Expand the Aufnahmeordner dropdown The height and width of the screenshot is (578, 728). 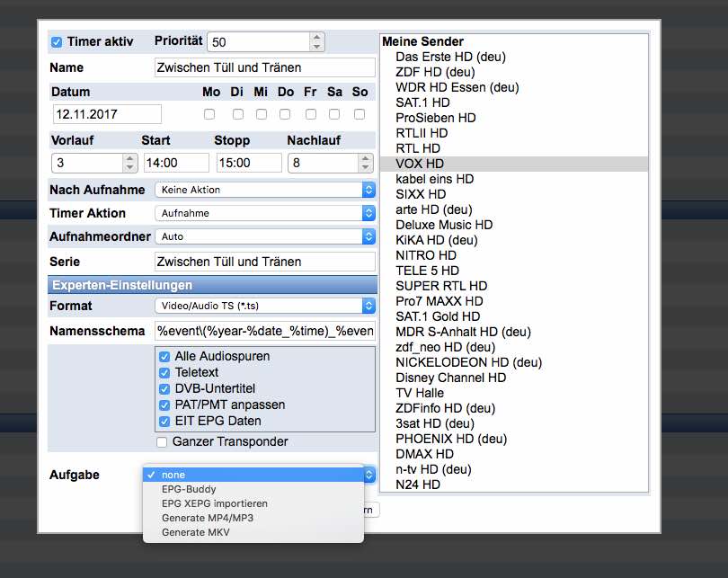(264, 236)
